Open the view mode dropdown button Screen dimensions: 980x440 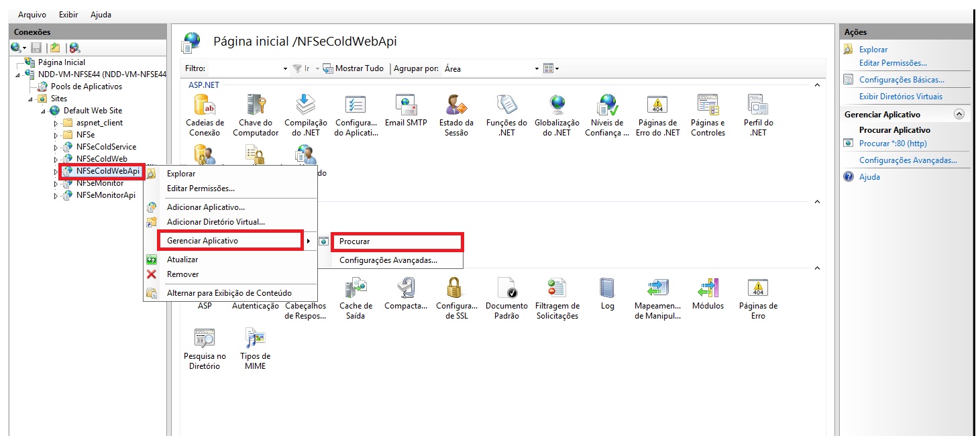pos(551,68)
